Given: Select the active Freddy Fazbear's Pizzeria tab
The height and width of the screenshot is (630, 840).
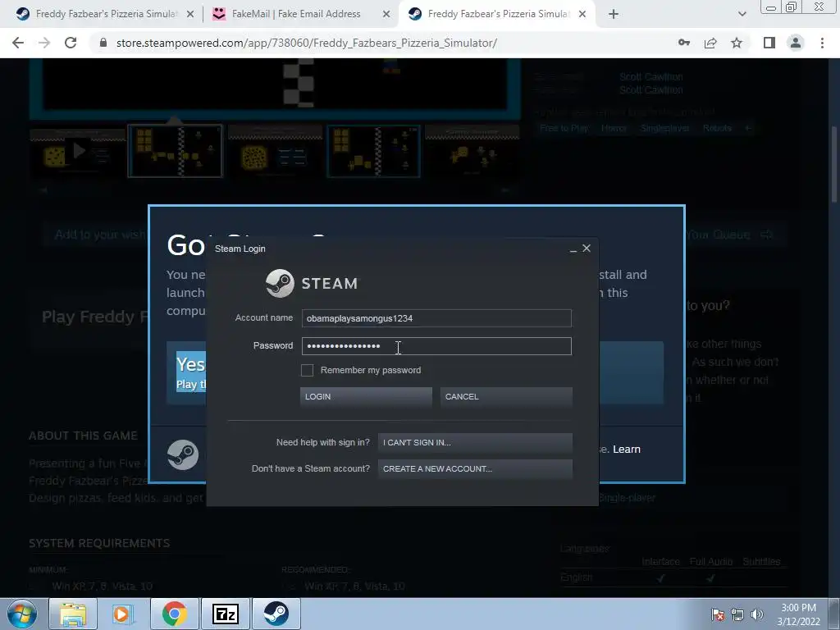Looking at the screenshot, I should (498, 14).
